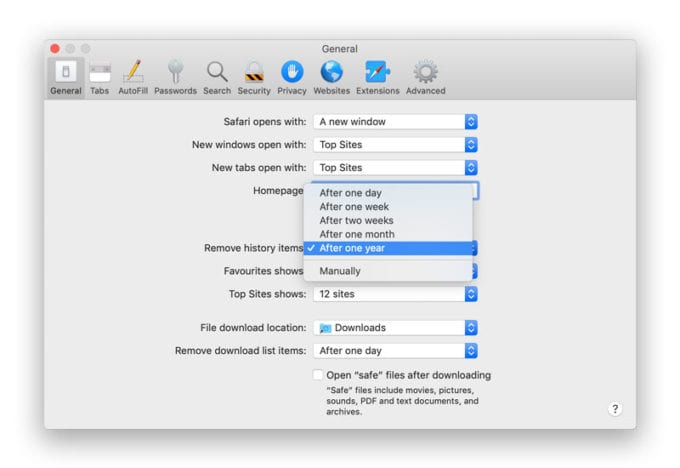Select "Manually" in the history menu
The image size is (680, 468).
click(340, 271)
